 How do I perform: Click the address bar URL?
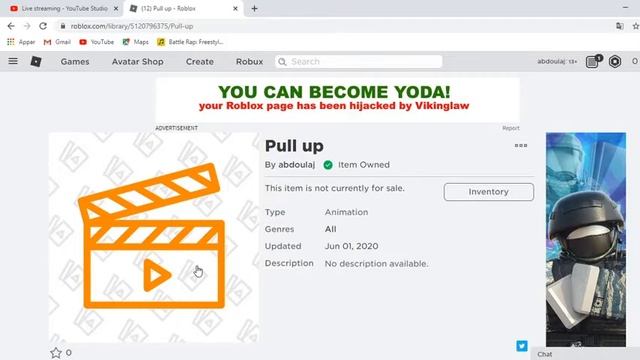(132, 26)
